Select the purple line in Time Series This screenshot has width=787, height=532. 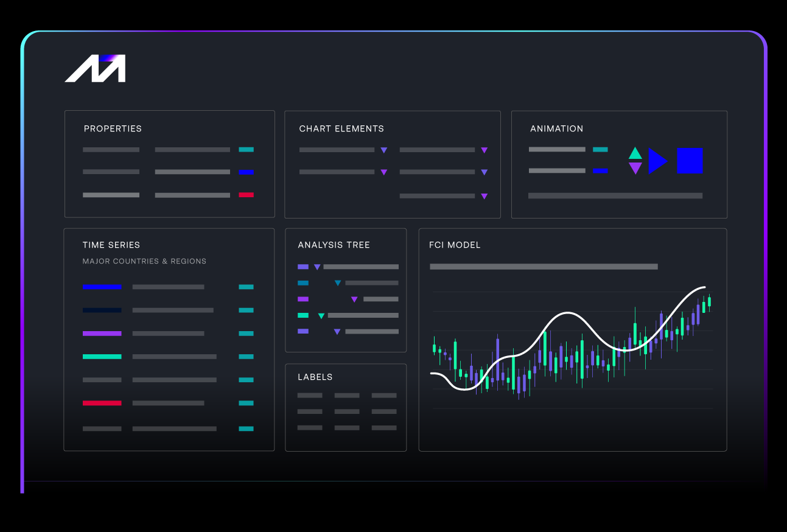click(x=102, y=334)
